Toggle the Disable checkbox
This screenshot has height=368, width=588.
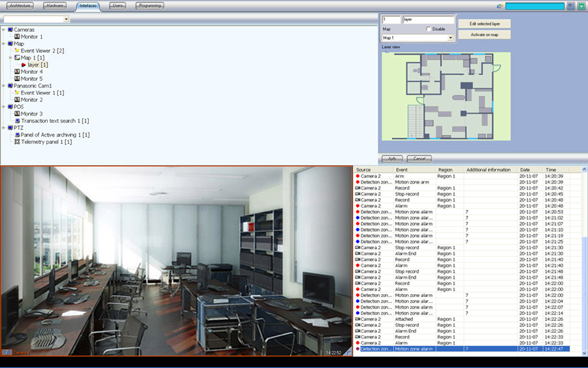click(429, 29)
